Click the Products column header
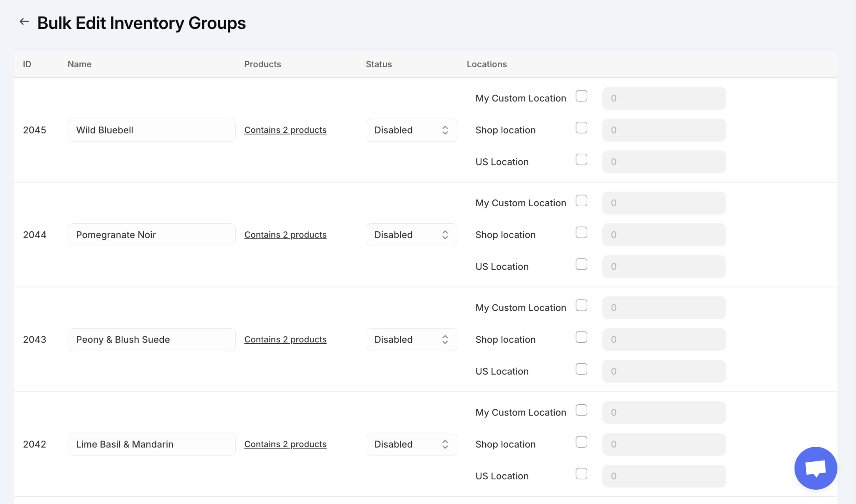 pyautogui.click(x=262, y=64)
